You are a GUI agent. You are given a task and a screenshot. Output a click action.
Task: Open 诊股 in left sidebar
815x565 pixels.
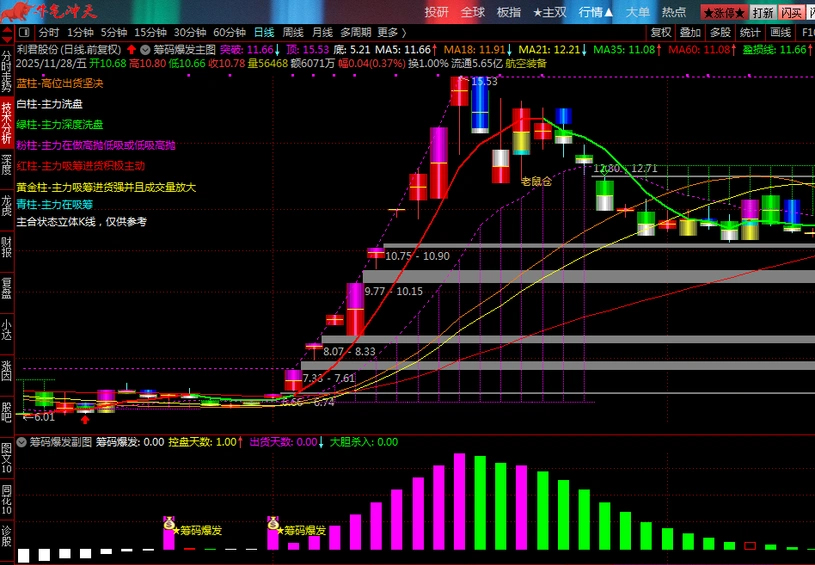click(6, 537)
